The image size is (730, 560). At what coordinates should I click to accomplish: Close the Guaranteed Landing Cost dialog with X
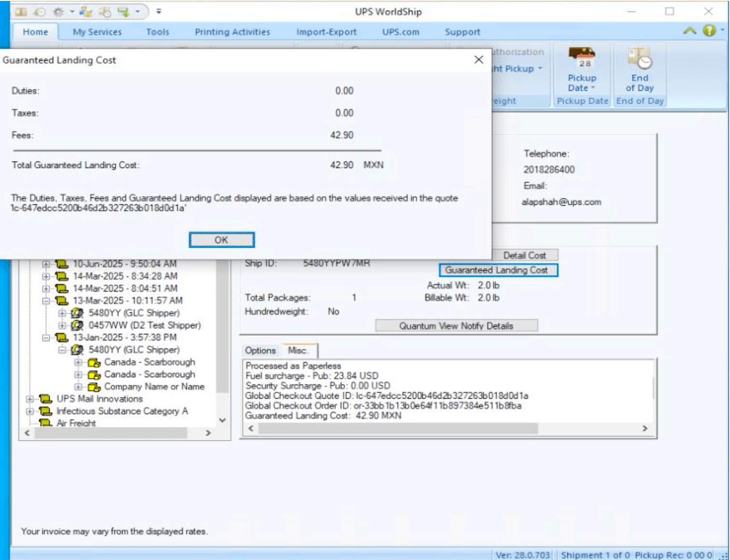point(478,59)
